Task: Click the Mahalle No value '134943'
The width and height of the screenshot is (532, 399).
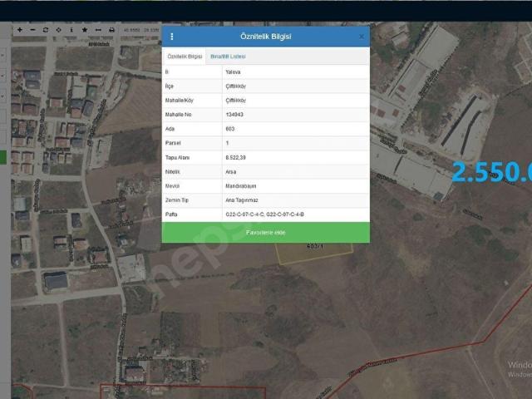Action: click(234, 115)
